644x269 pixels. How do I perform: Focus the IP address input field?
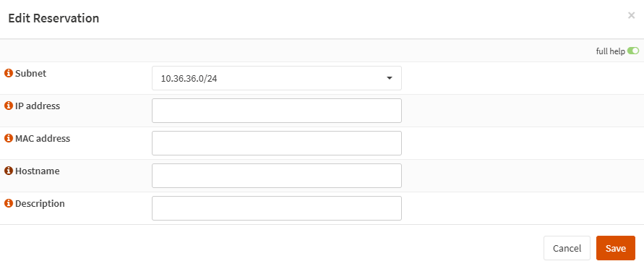(277, 111)
